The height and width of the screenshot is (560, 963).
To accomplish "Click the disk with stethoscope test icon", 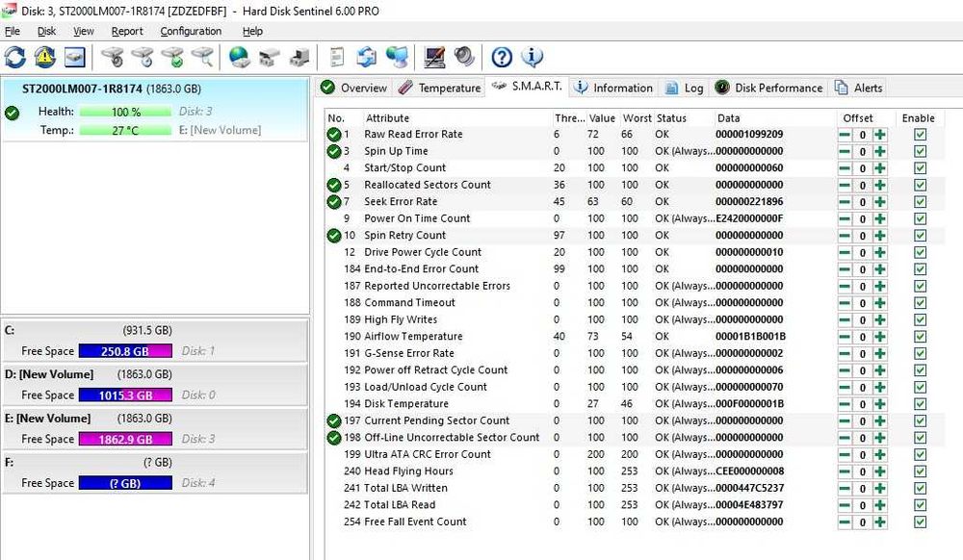I will 113,57.
